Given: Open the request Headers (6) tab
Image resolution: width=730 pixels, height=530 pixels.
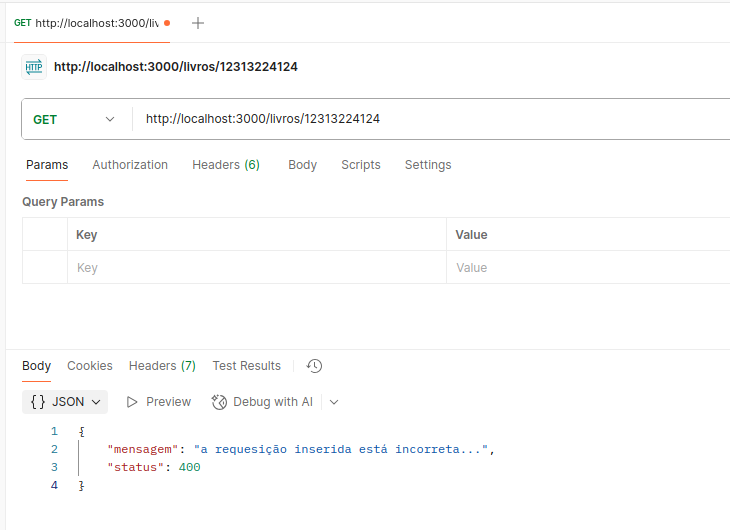Looking at the screenshot, I should [x=226, y=165].
